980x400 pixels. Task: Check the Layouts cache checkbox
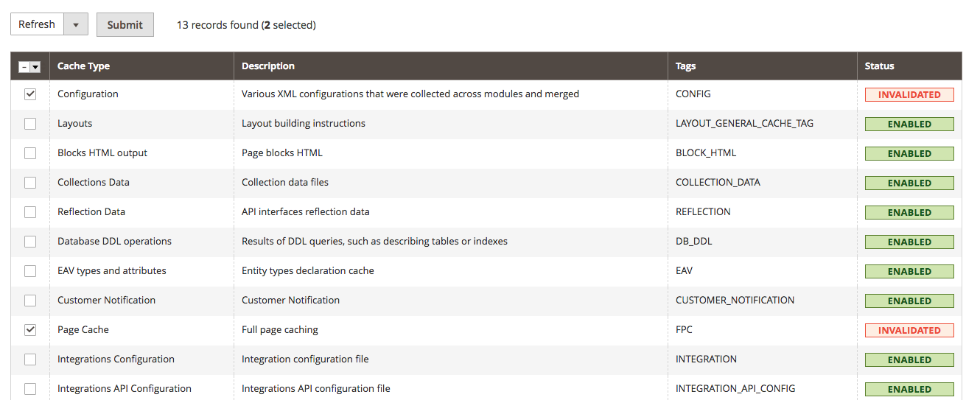[30, 124]
